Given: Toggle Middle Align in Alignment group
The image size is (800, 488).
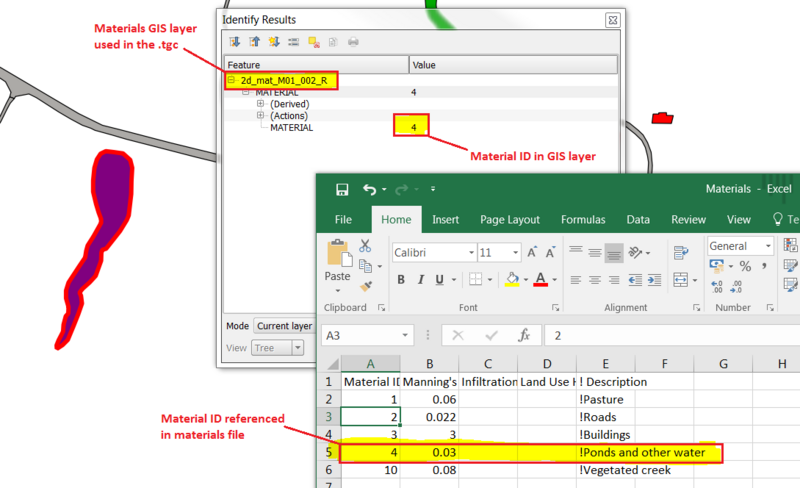Looking at the screenshot, I should point(595,252).
